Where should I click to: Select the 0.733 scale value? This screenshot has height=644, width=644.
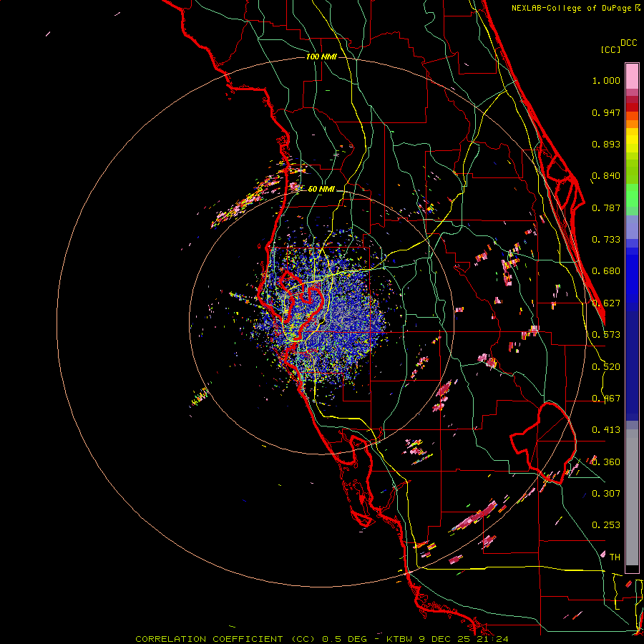point(606,240)
